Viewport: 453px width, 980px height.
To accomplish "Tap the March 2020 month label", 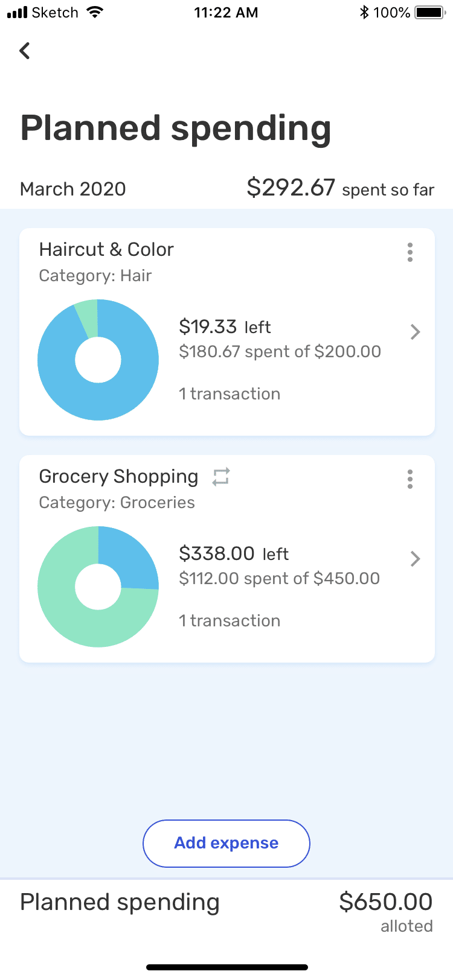I will coord(73,189).
